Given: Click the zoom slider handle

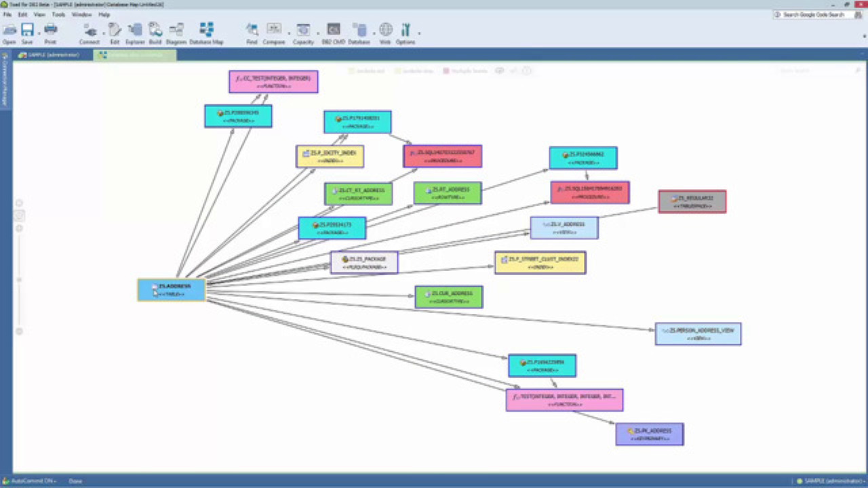Looking at the screenshot, I should click(x=19, y=279).
